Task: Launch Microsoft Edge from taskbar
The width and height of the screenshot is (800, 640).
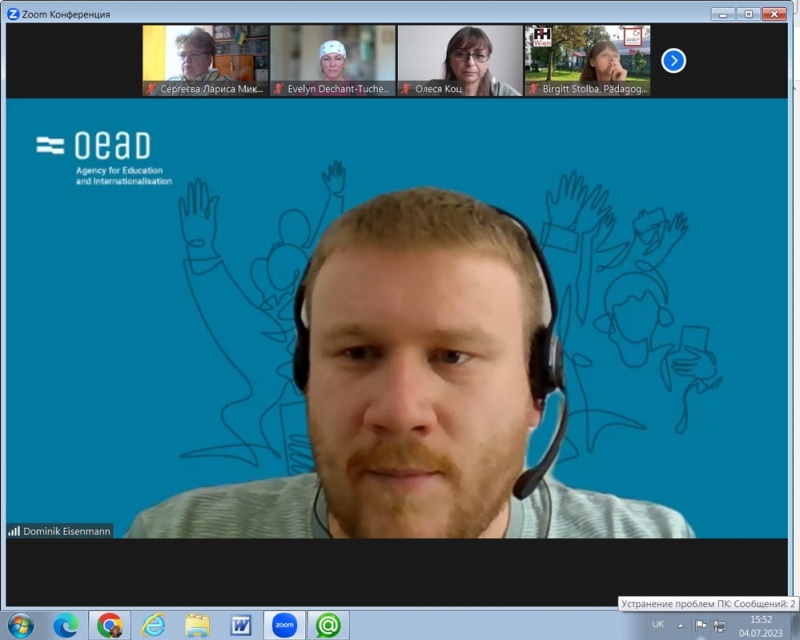Action: pyautogui.click(x=65, y=625)
